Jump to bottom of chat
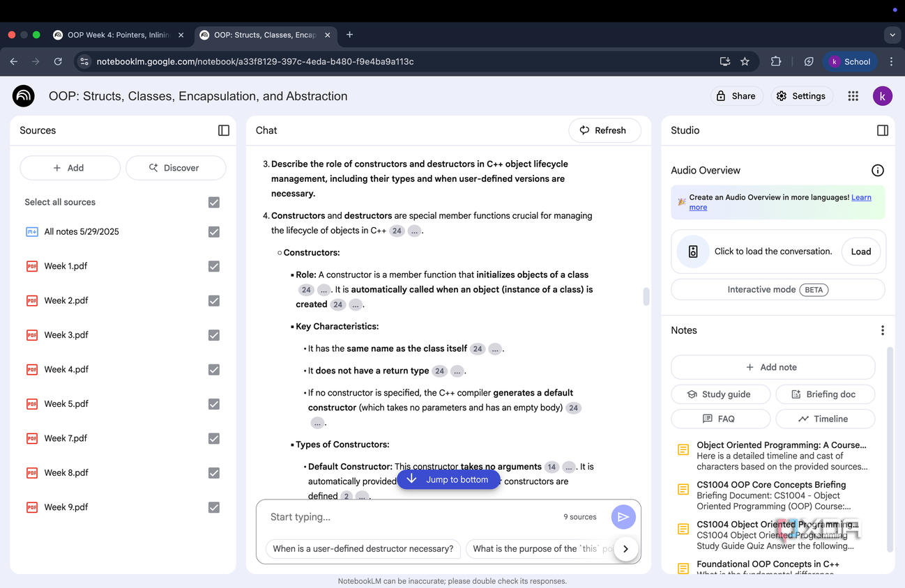This screenshot has height=588, width=905. pyautogui.click(x=448, y=479)
